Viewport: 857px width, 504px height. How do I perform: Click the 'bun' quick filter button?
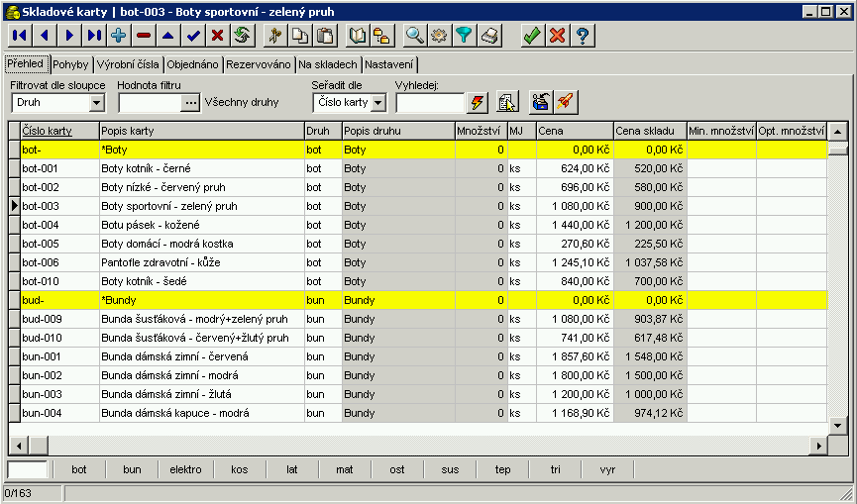(132, 470)
